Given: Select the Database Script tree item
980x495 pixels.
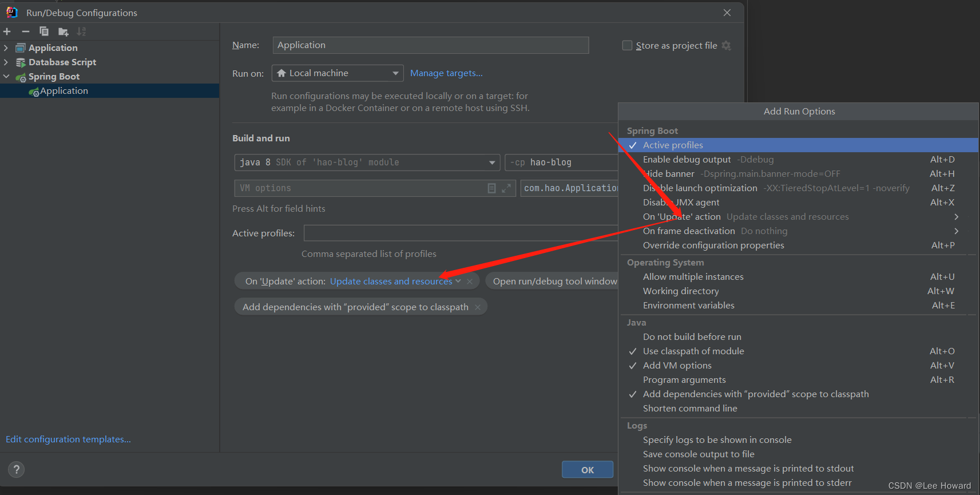Looking at the screenshot, I should pos(62,62).
